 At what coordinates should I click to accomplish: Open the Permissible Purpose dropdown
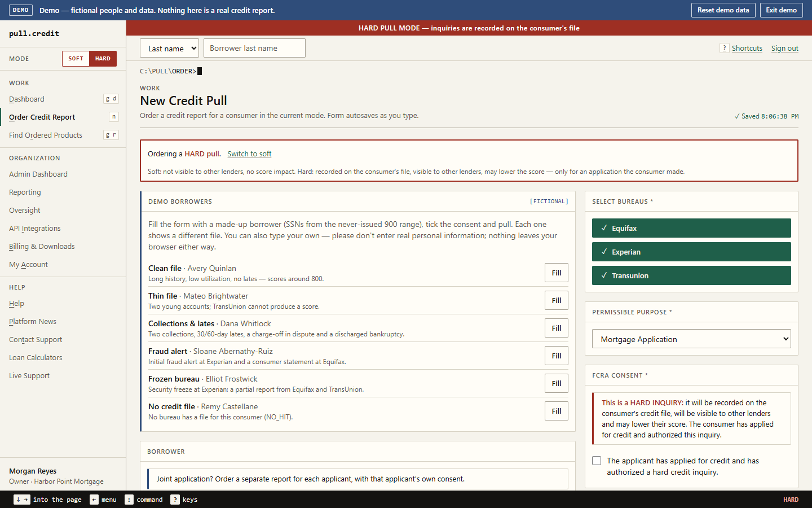pos(691,339)
